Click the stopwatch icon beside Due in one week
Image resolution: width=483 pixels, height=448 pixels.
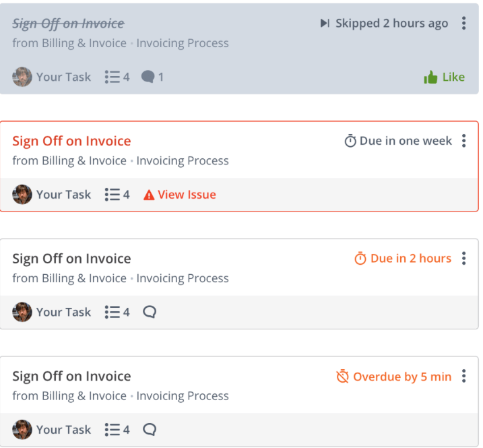coord(350,141)
